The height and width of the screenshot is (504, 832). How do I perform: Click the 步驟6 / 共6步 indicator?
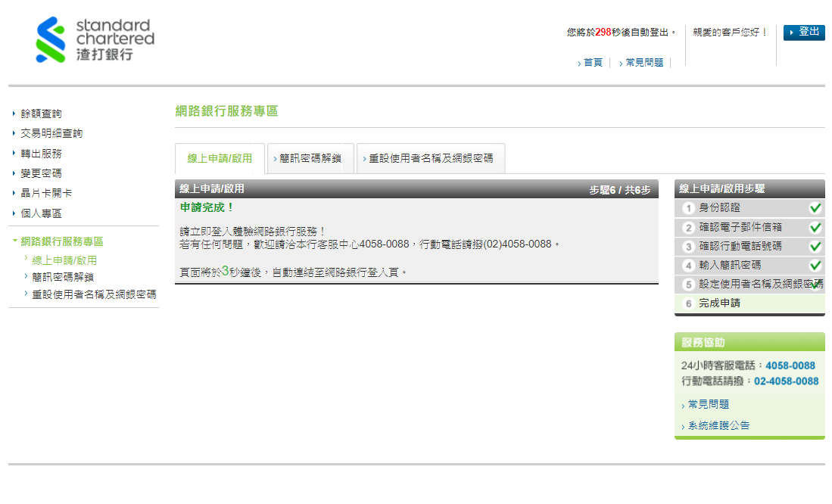620,190
